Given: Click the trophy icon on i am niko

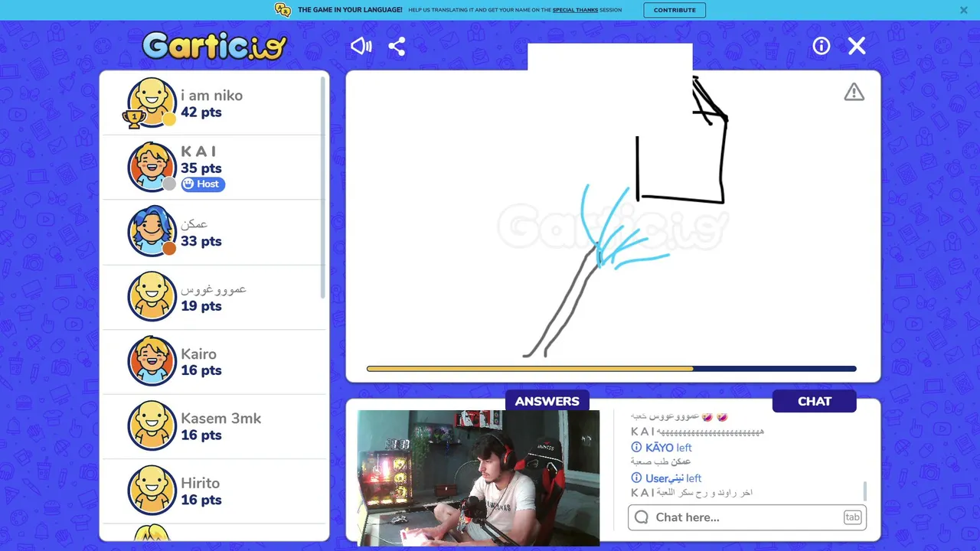Looking at the screenshot, I should pos(133,118).
